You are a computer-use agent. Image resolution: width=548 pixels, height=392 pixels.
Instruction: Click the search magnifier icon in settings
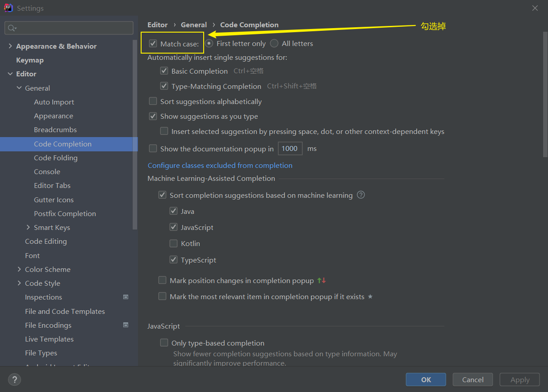pos(12,28)
